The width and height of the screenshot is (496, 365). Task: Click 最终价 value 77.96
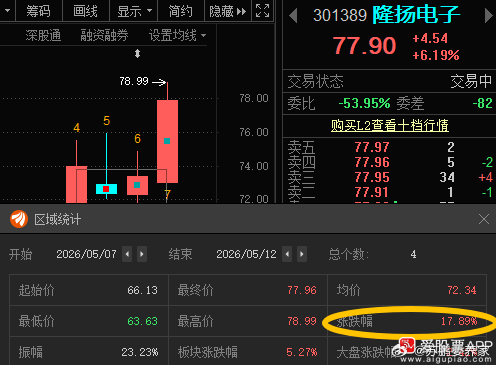[302, 290]
